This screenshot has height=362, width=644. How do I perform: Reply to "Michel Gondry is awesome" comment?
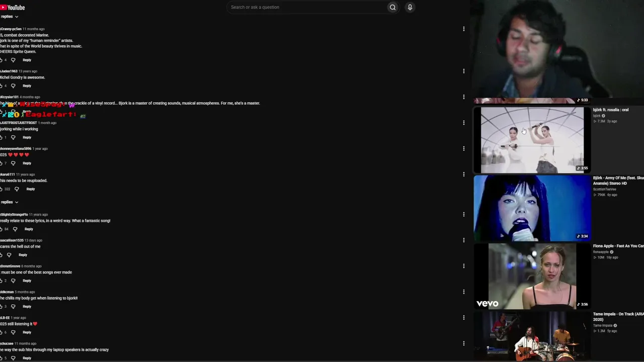[27, 85]
